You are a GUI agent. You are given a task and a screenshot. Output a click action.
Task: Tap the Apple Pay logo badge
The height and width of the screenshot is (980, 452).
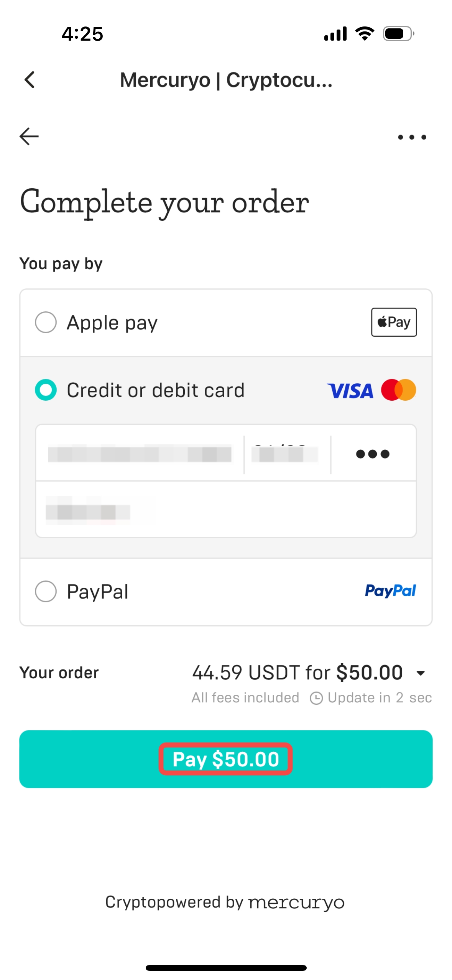(x=394, y=322)
